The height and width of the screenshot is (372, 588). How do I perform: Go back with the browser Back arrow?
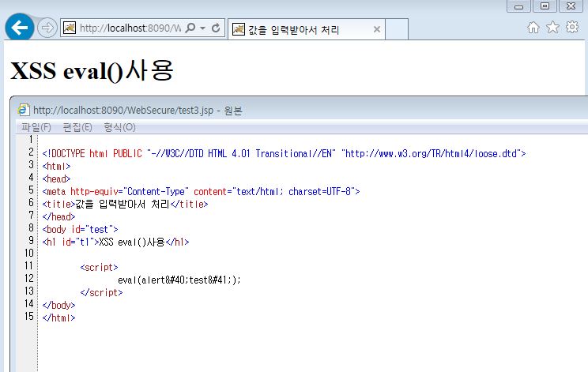[x=20, y=28]
